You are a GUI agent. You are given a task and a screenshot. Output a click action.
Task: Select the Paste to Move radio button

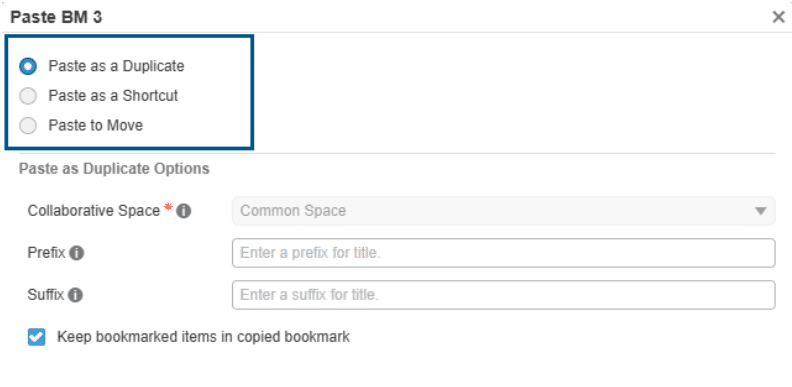(x=28, y=126)
